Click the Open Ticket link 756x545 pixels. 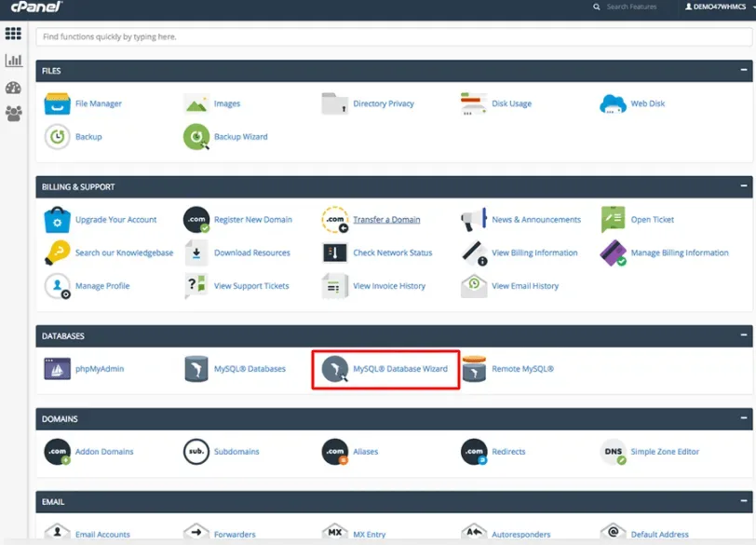click(x=653, y=220)
